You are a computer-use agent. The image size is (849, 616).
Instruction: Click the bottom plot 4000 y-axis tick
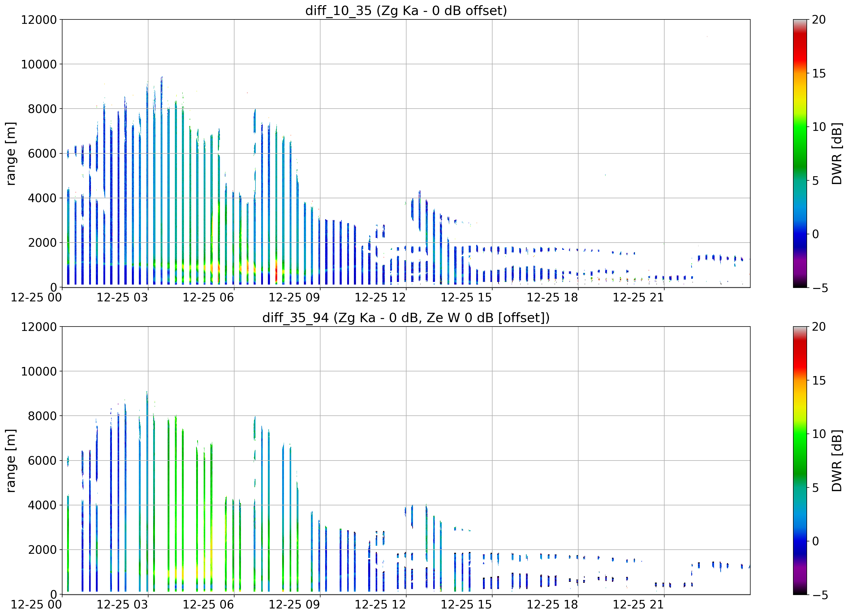pos(42,505)
